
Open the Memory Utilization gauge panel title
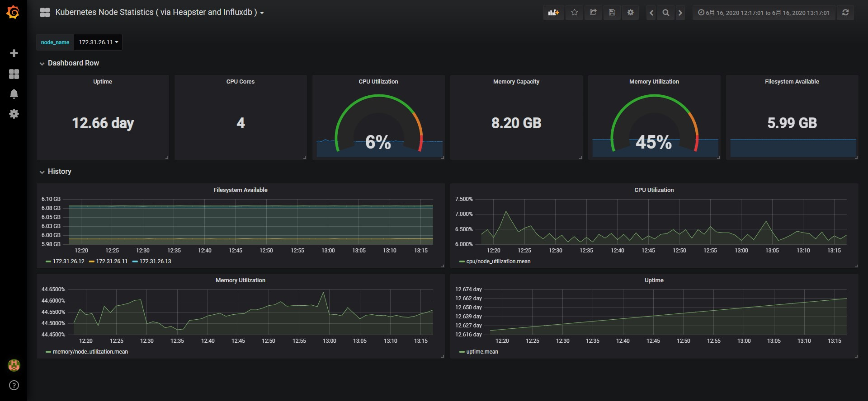(x=654, y=82)
